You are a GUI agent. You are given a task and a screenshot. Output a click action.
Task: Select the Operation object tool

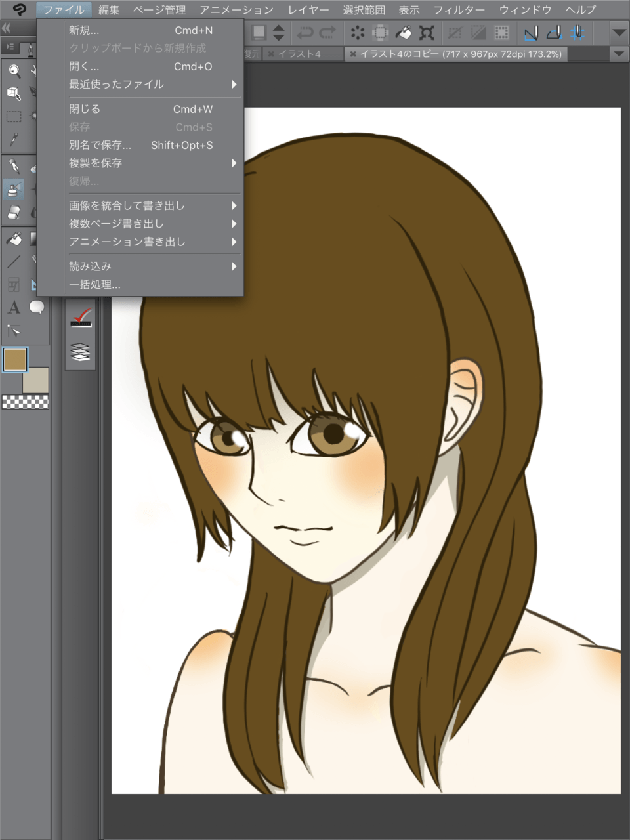pos(14,94)
